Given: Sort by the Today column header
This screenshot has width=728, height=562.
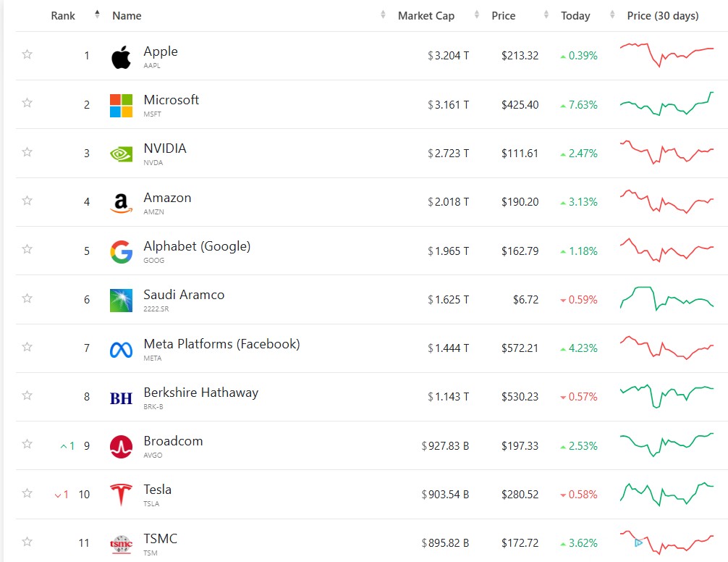Looking at the screenshot, I should coord(575,16).
